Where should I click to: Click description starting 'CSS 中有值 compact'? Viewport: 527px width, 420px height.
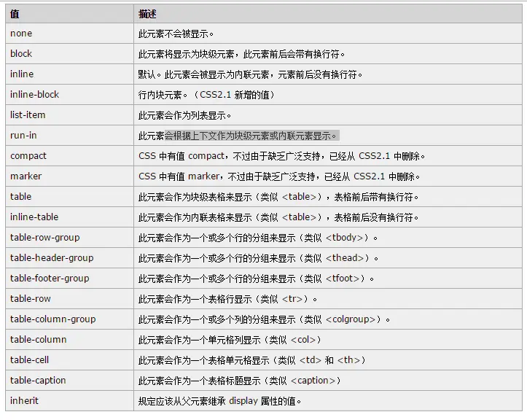coord(281,156)
